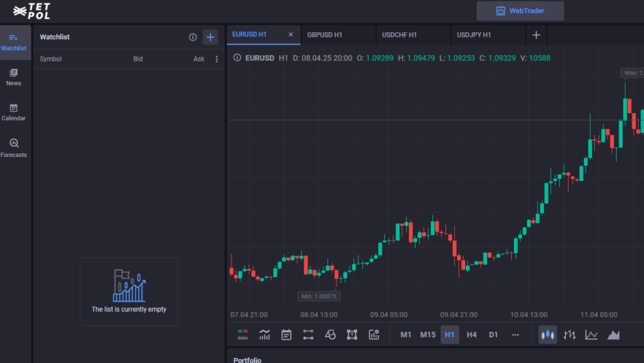Switch chart to bar (OHLC) type
Viewport: 644px width, 363px height.
(569, 334)
